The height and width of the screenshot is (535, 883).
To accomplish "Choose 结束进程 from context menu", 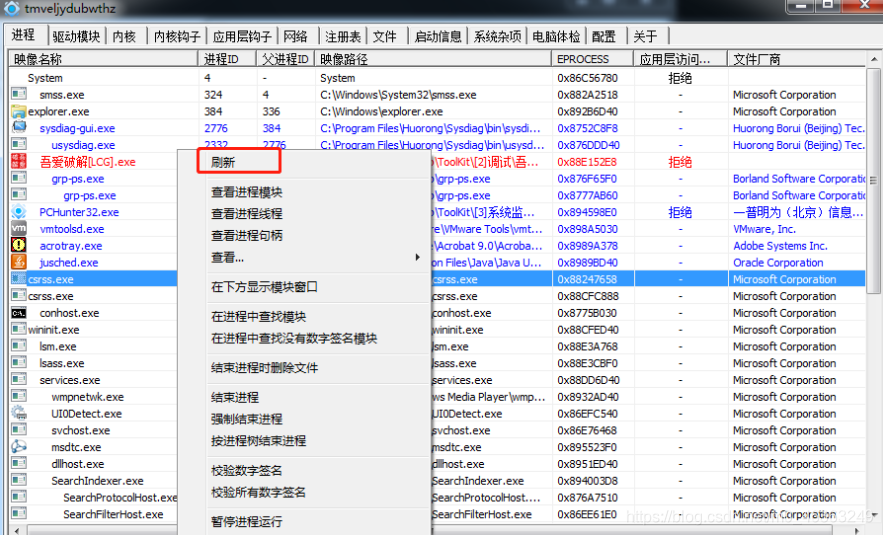I will tap(235, 397).
